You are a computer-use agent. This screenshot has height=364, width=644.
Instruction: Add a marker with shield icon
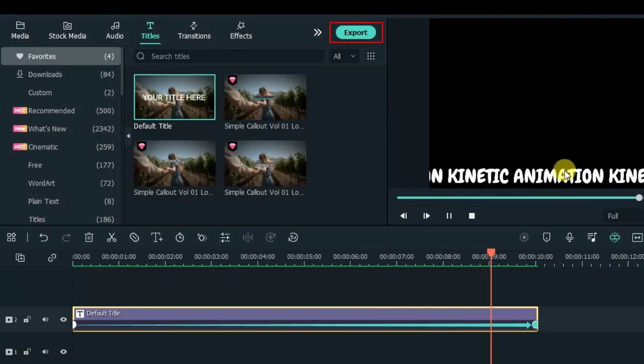click(x=547, y=237)
